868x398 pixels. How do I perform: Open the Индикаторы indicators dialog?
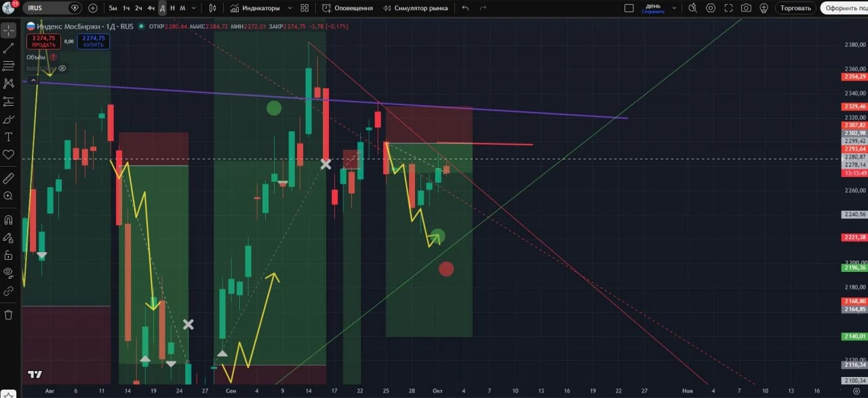pyautogui.click(x=256, y=8)
